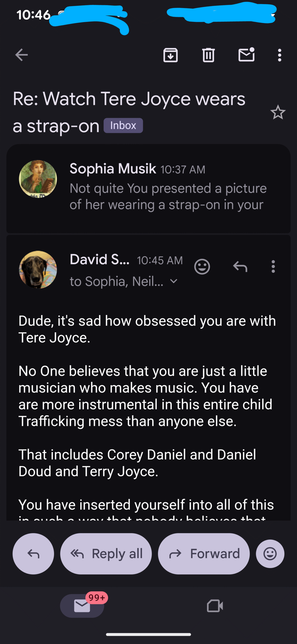Open emoji reactions at the bottom bar
297x644 pixels.
270,554
